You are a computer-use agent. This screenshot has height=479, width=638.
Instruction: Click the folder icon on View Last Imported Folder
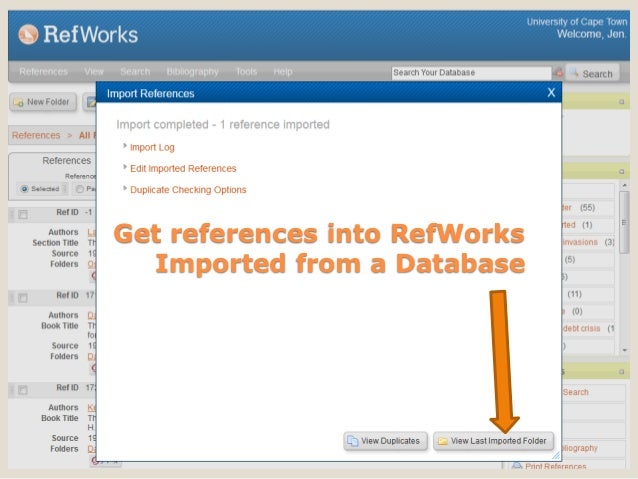tap(443, 441)
